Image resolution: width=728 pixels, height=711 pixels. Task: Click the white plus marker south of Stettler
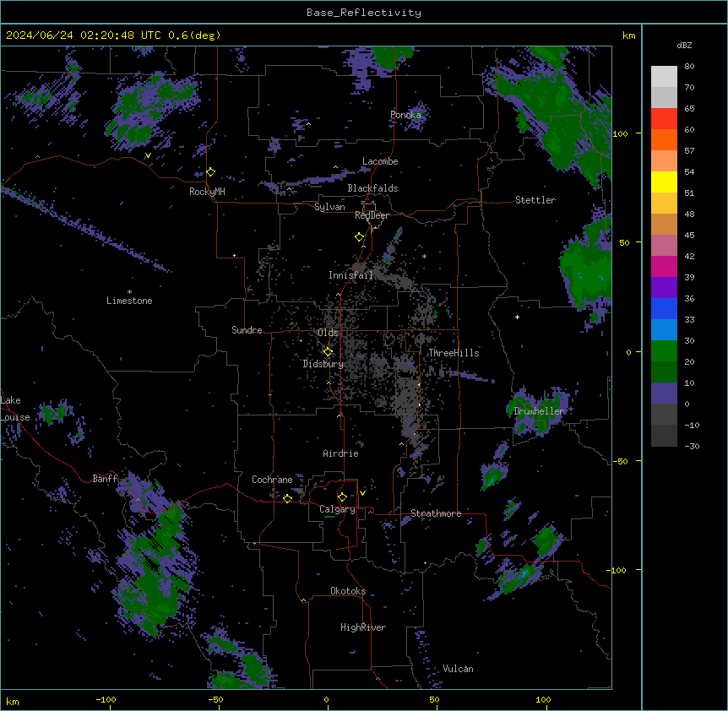(517, 317)
